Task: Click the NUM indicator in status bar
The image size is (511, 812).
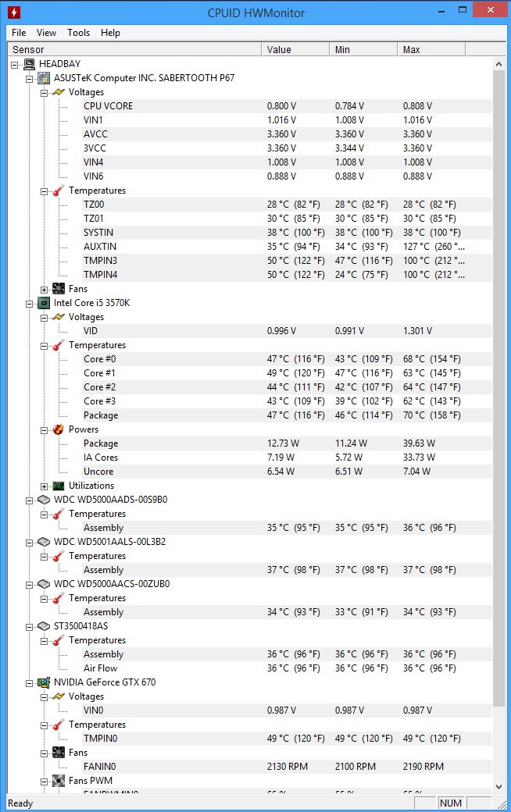Action: tap(450, 803)
